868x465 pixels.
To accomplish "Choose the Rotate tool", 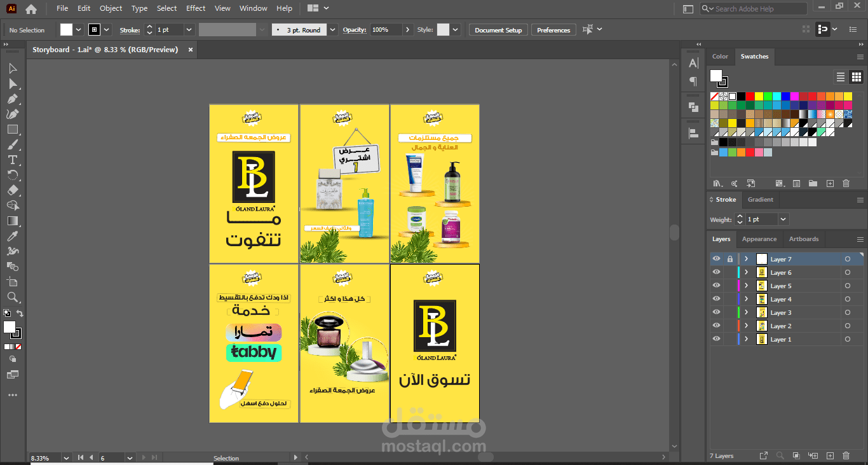I will point(13,175).
